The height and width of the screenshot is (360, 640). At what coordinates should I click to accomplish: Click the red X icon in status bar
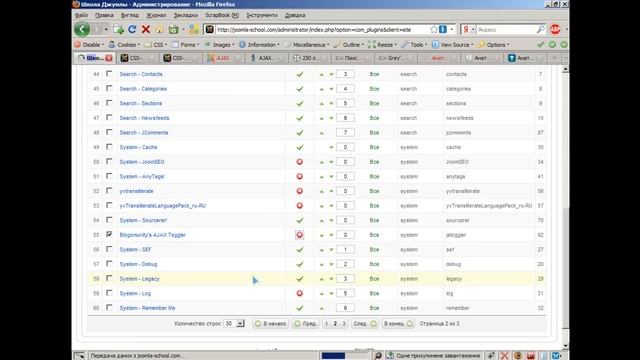pos(504,356)
